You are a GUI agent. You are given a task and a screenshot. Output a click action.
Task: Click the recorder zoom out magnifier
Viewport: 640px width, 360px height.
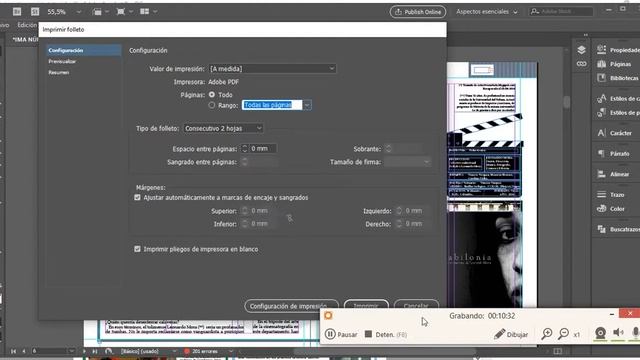coord(563,334)
